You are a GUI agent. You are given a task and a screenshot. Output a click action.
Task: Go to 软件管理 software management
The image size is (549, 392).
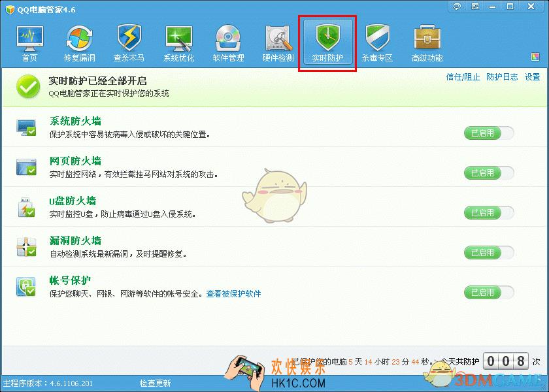coord(228,43)
